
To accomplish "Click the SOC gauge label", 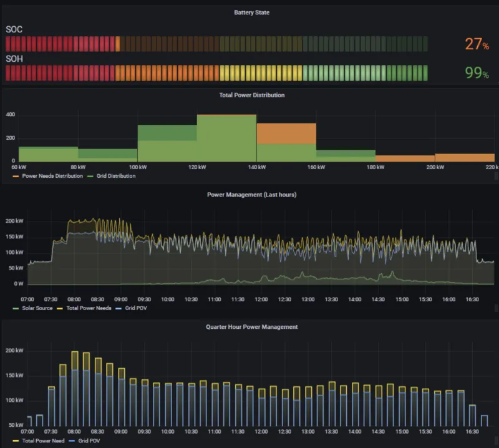I will (x=14, y=29).
